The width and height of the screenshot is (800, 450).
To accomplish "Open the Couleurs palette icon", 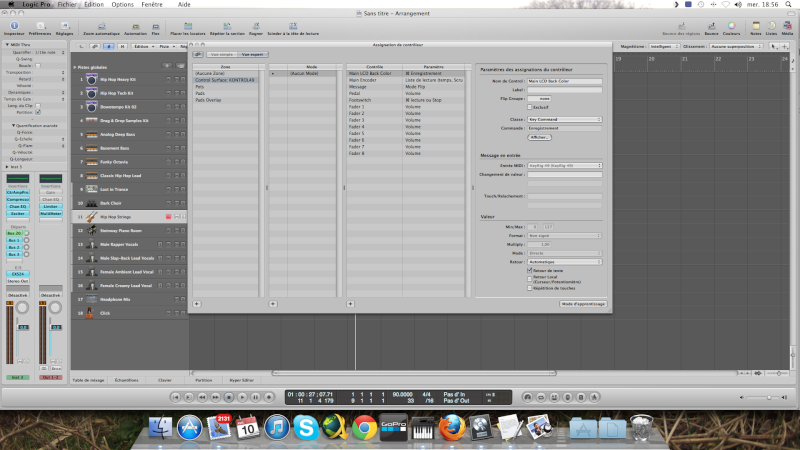I will click(x=731, y=27).
